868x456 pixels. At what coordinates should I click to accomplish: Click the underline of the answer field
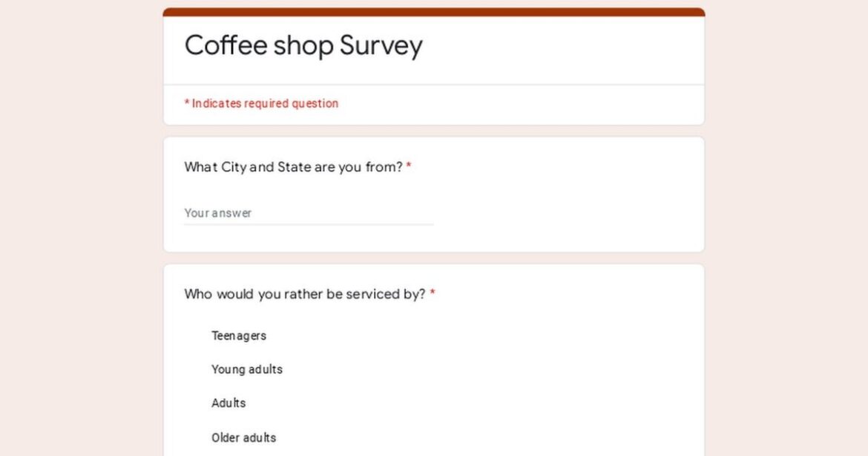[308, 224]
